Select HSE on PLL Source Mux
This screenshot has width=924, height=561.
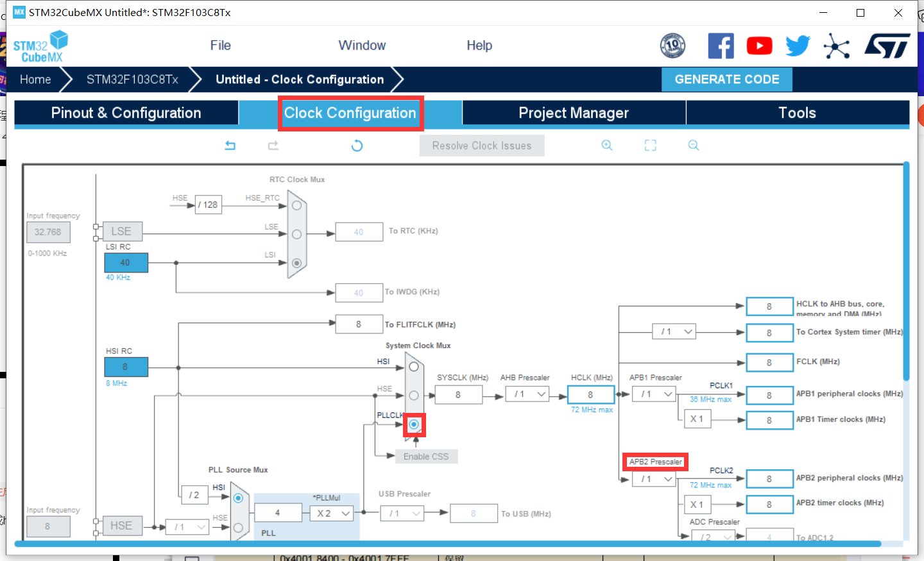[x=238, y=528]
